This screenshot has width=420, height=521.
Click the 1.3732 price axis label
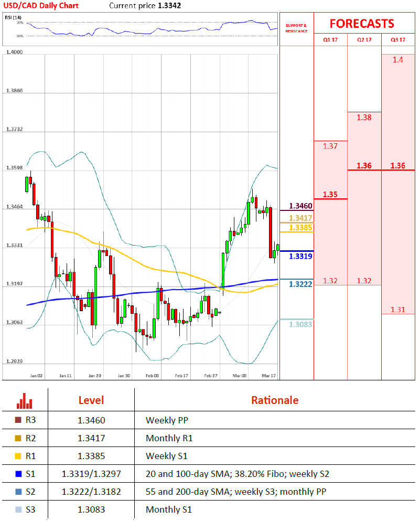[x=15, y=129]
